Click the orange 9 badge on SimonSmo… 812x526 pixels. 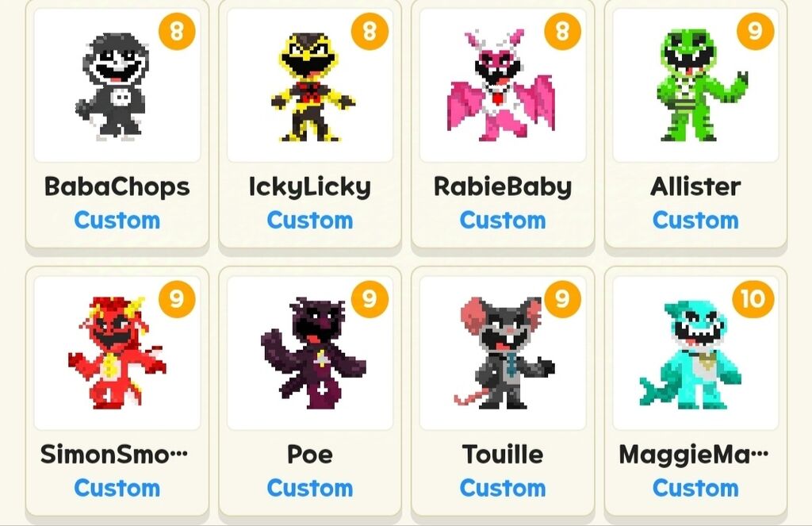tap(177, 299)
